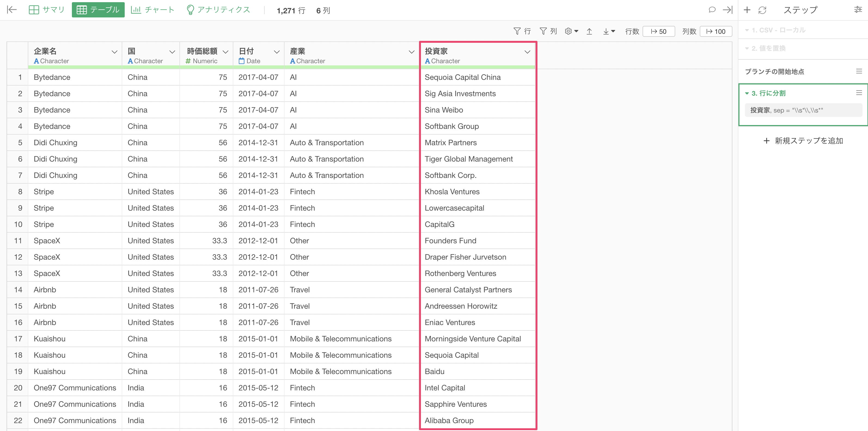Select cell General Catalyst Partners
The image size is (868, 431).
(478, 290)
